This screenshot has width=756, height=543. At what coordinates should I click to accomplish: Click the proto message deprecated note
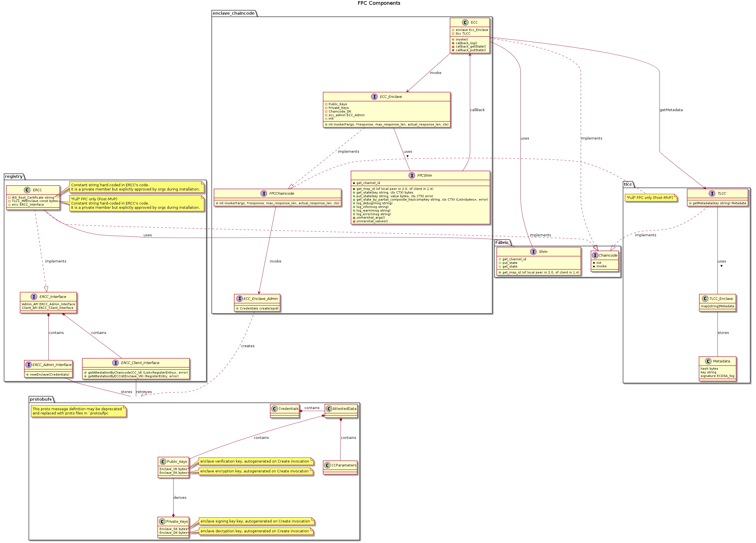(79, 411)
